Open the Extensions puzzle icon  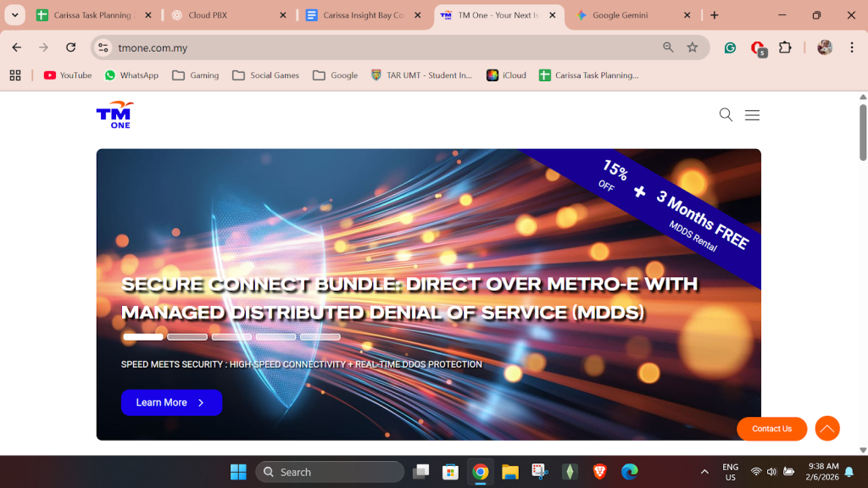(x=785, y=47)
